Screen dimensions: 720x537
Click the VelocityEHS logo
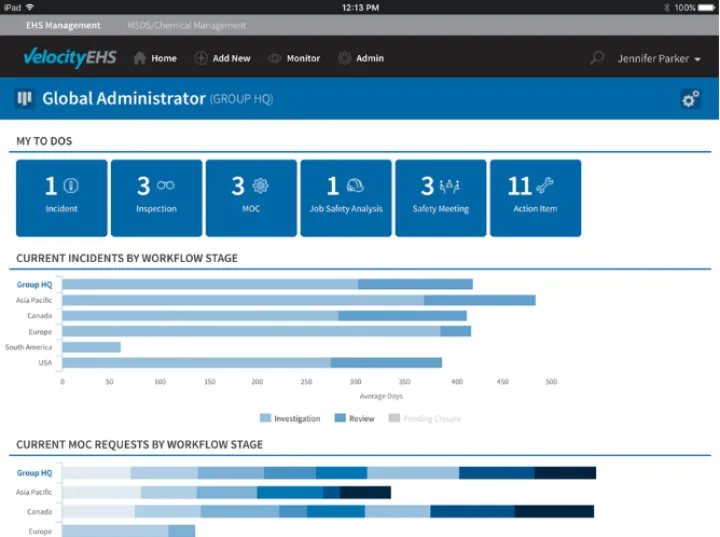[x=69, y=58]
